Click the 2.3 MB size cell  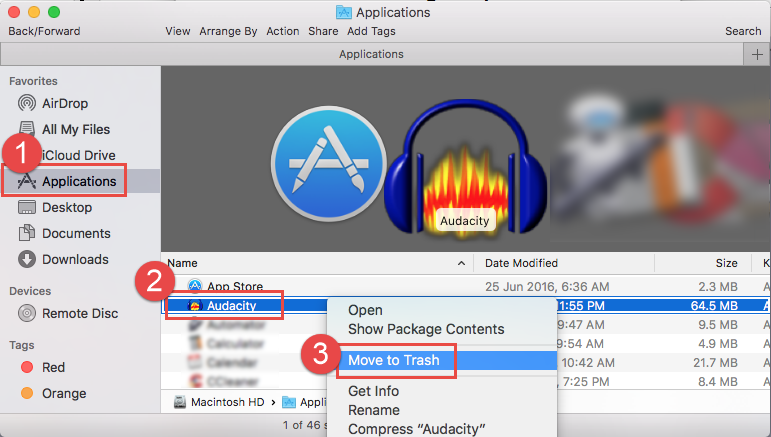[718, 287]
